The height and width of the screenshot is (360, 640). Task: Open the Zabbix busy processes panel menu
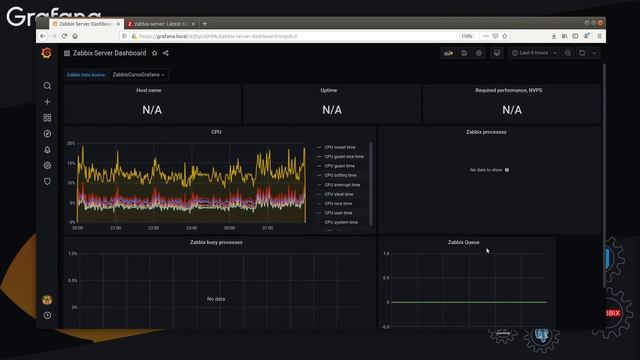click(x=216, y=242)
